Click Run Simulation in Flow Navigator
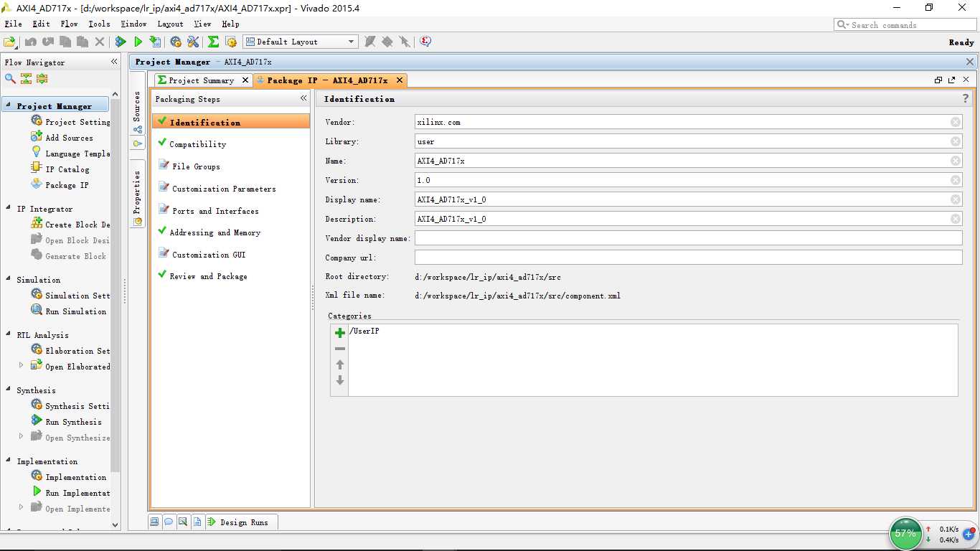Viewport: 980px width, 551px height. (75, 311)
